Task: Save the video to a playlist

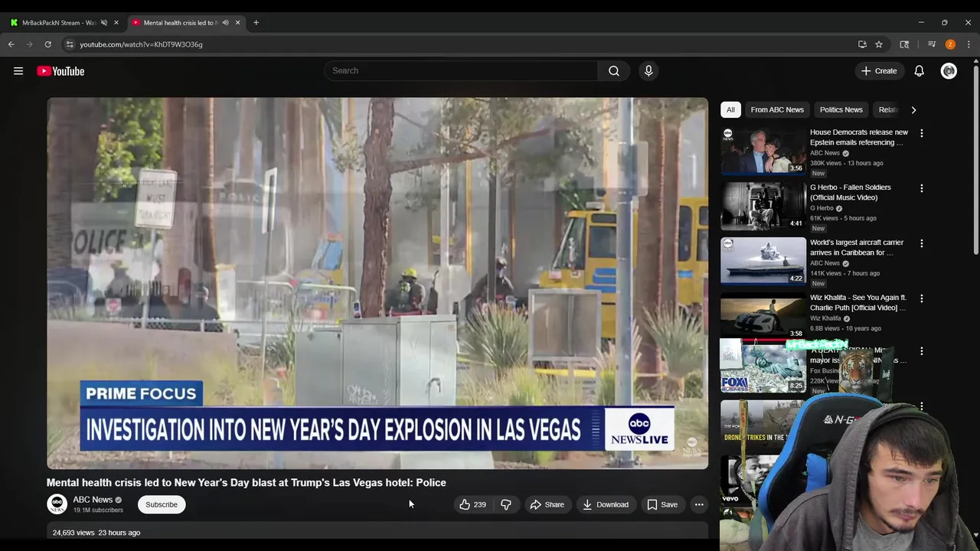Action: pyautogui.click(x=662, y=504)
